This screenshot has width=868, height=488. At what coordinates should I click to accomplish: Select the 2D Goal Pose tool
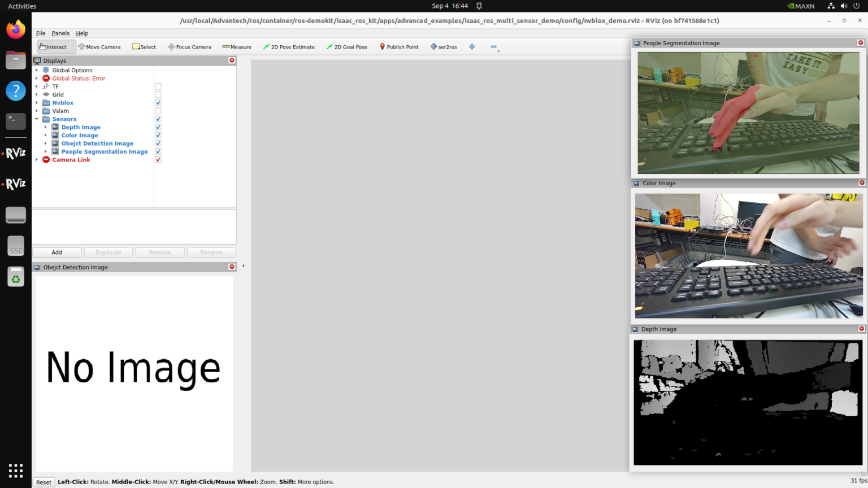346,47
